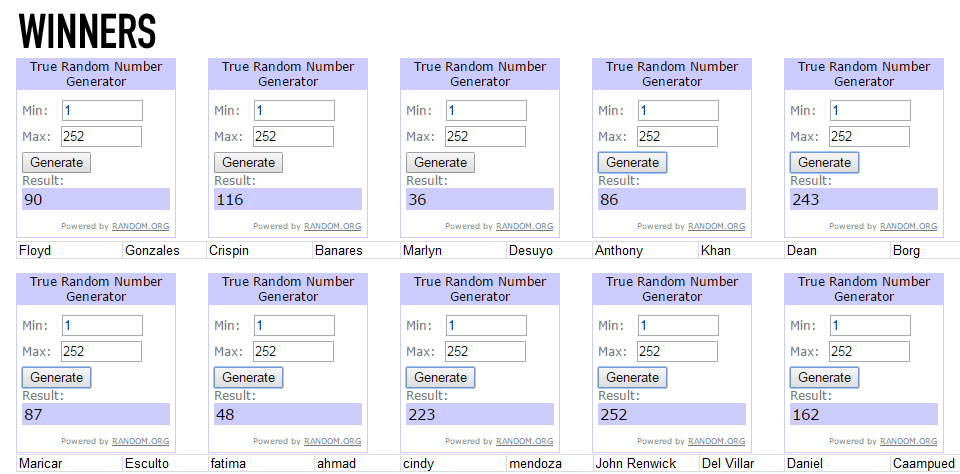Click Generate above the result 48
Screen dimensions: 960x474
248,378
